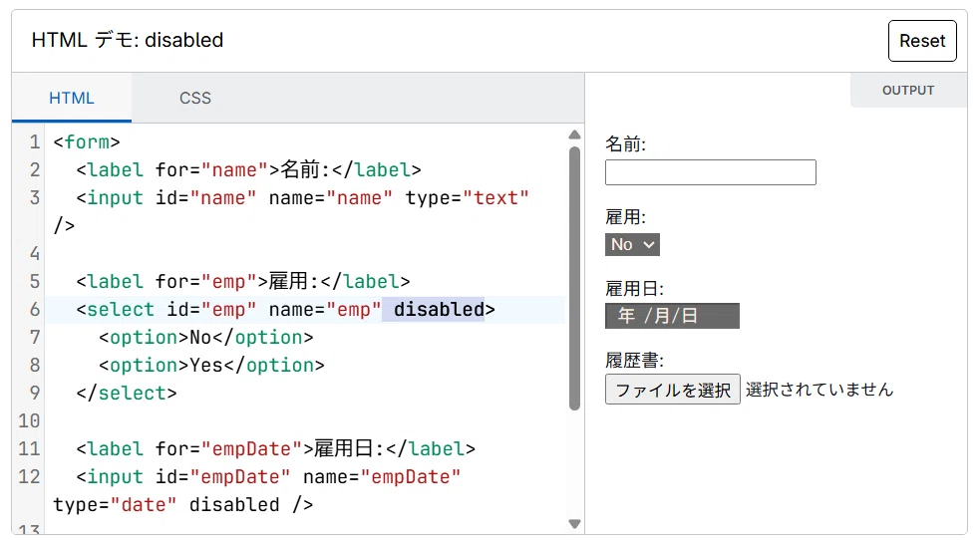Click the type="text" attribute on line 3

click(x=467, y=198)
